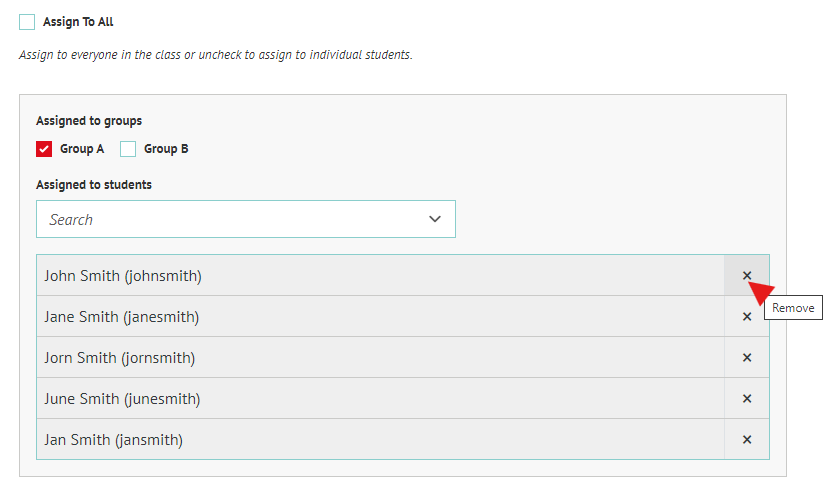Remove Jane Smith using X icon
The height and width of the screenshot is (497, 832).
tap(747, 317)
